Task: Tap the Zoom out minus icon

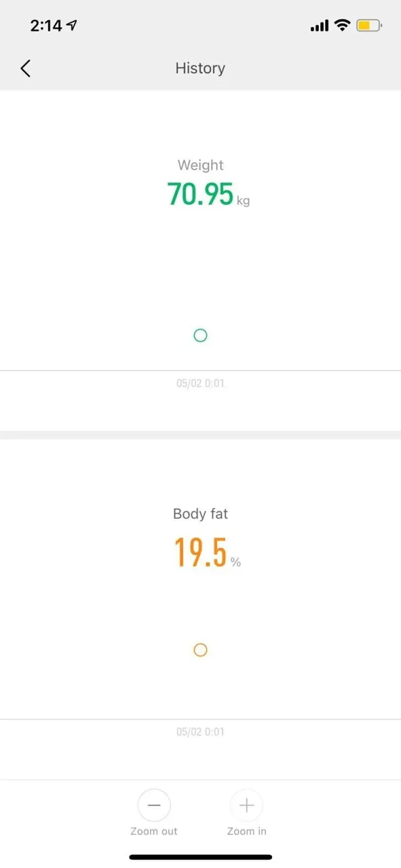Action: click(154, 805)
